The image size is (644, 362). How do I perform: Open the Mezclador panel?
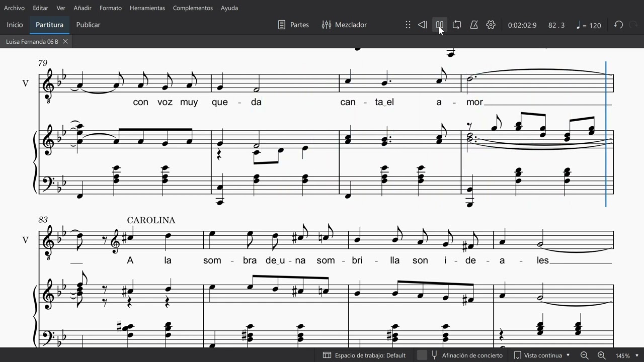coord(344,25)
